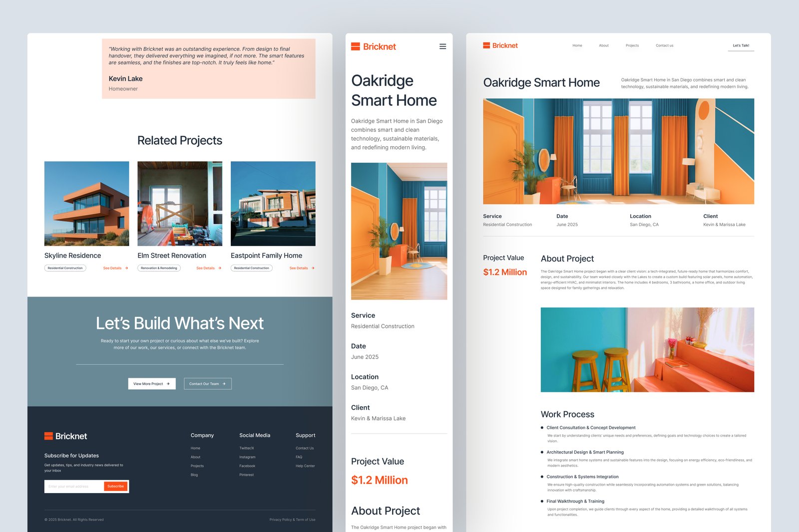Click the Bricknet logo in desktop navbar

[x=500, y=45]
